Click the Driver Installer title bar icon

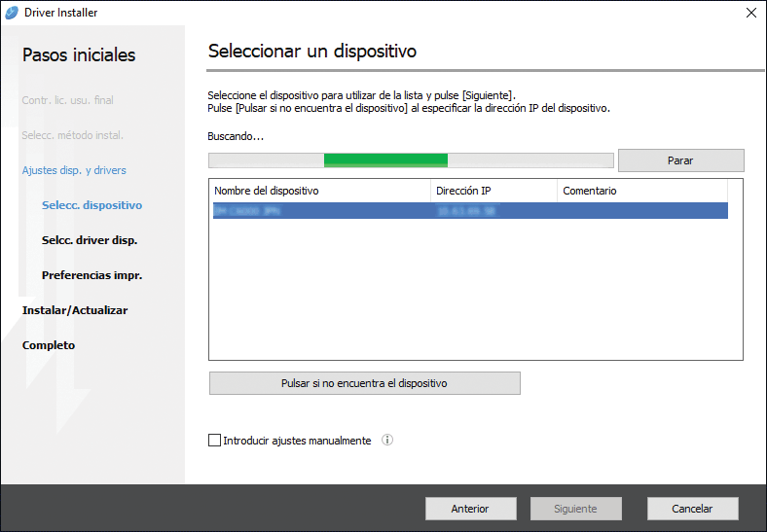pos(12,13)
